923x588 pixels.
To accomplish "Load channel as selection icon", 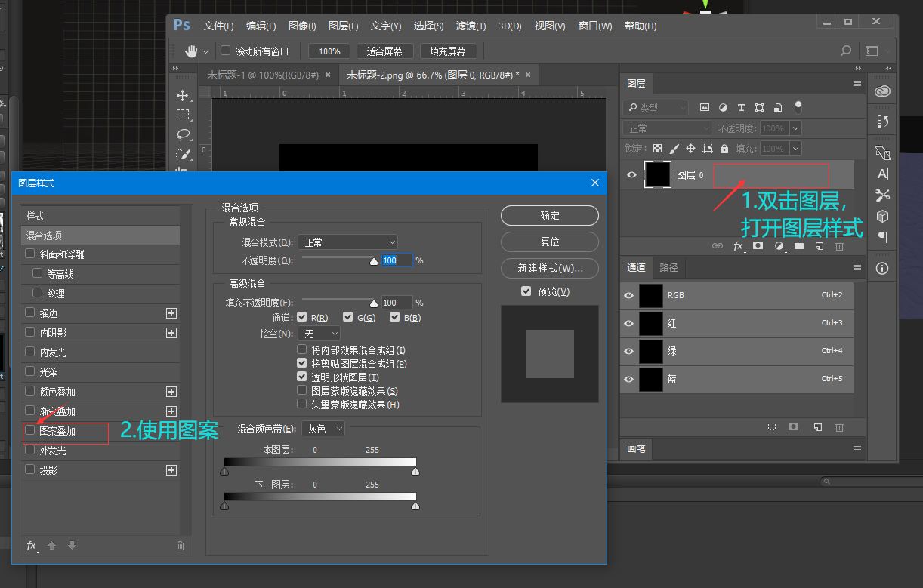I will tap(772, 426).
